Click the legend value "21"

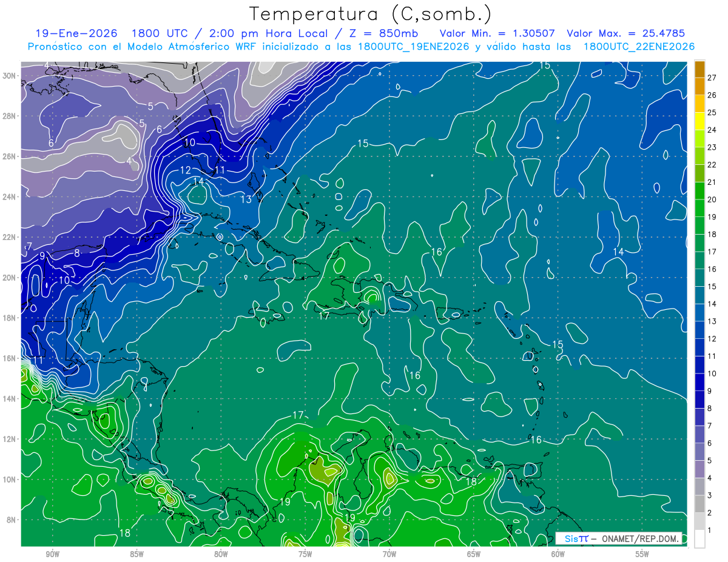click(x=712, y=182)
